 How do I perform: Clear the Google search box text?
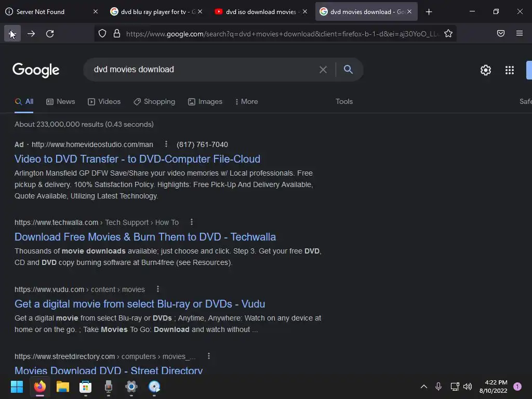click(323, 70)
